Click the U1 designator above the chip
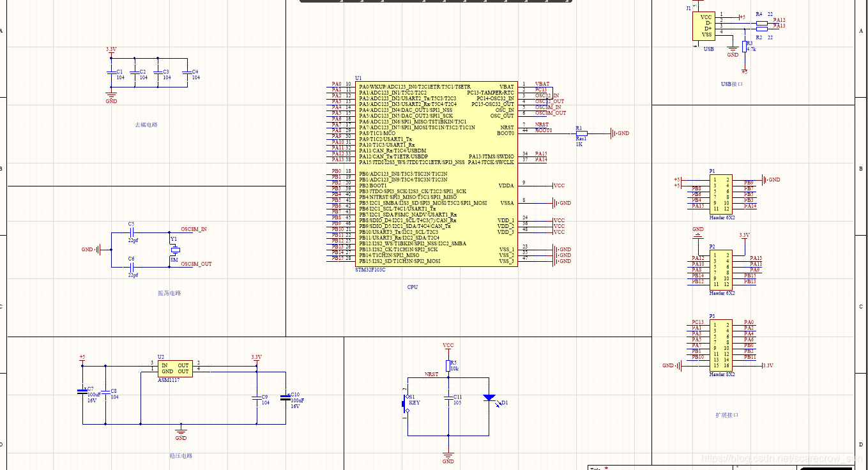This screenshot has height=470, width=868. [358, 78]
